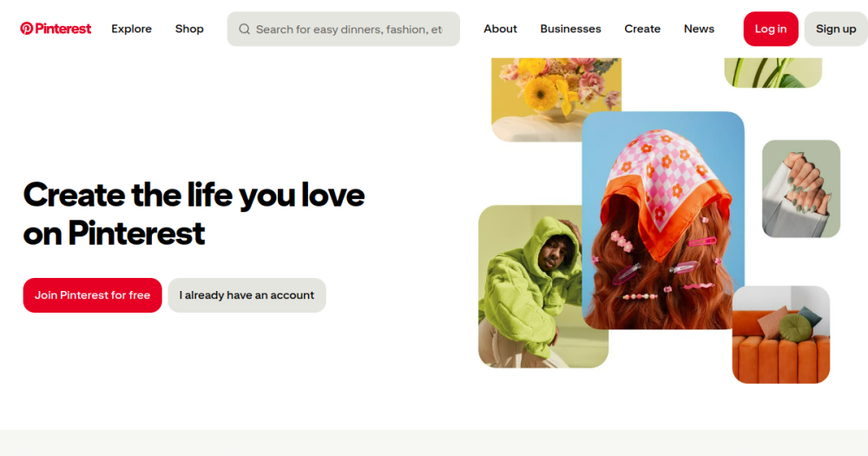This screenshot has height=456, width=868.
Task: Select Create in the top navigation
Action: click(x=642, y=29)
